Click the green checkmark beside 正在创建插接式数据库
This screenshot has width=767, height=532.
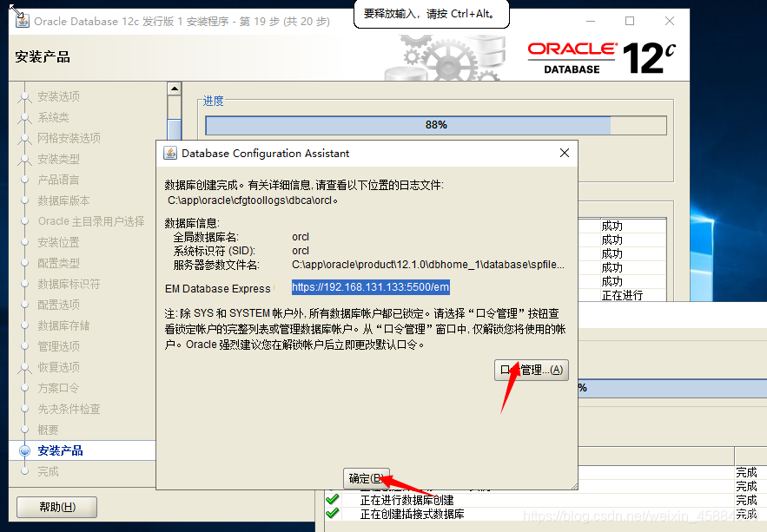(333, 514)
